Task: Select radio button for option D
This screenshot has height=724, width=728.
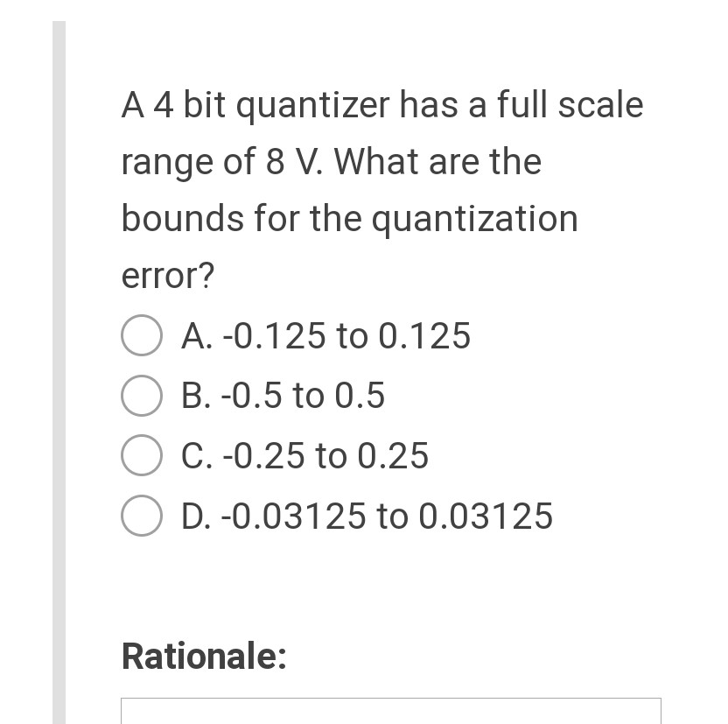Action: [141, 516]
